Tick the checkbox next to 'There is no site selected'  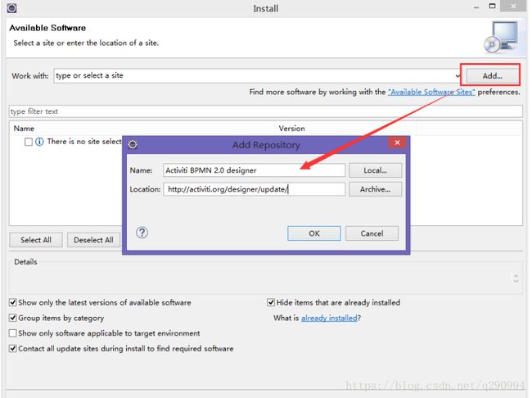[29, 142]
